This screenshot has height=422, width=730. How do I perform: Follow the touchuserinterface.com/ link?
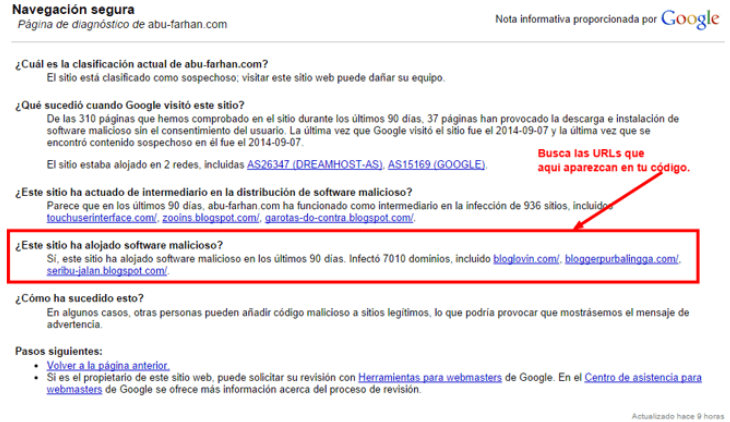101,218
